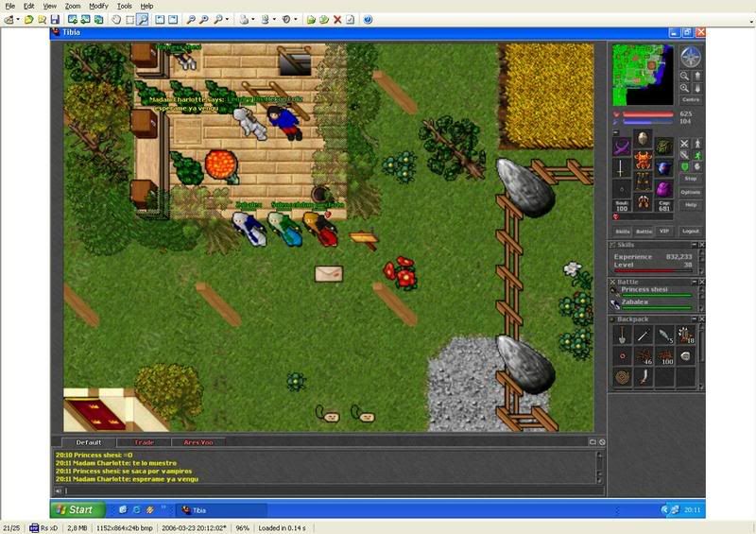Click the letter lying on the grass
Viewport: 756px width, 534px height.
(x=329, y=273)
